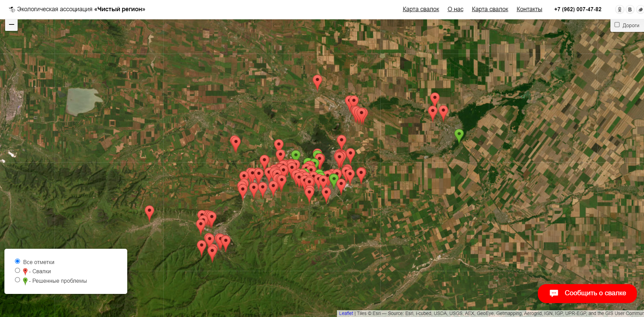This screenshot has height=317, width=644.
Task: Click the northernmost isolated red dump marker
Action: (317, 81)
